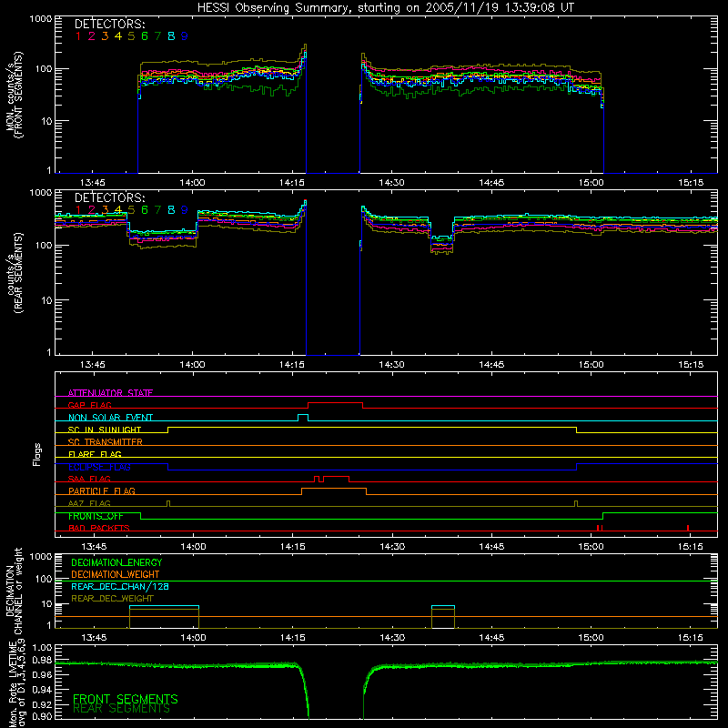
Task: Click DETECTORS: label in front segments plot
Action: [109, 24]
